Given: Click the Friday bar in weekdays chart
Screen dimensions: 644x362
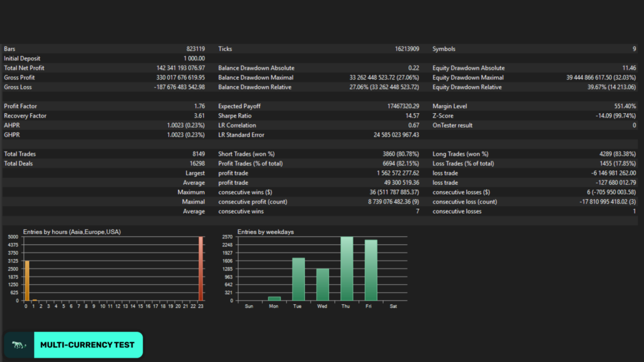Looking at the screenshot, I should tap(371, 270).
